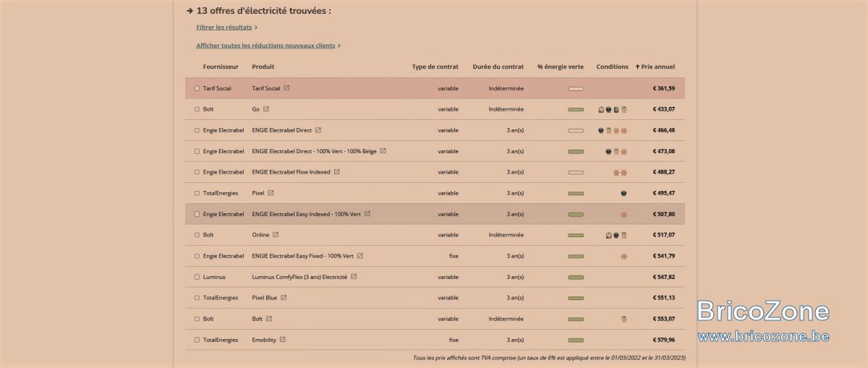Select the Luminus offer checkbox
This screenshot has width=868, height=368.
(x=197, y=277)
